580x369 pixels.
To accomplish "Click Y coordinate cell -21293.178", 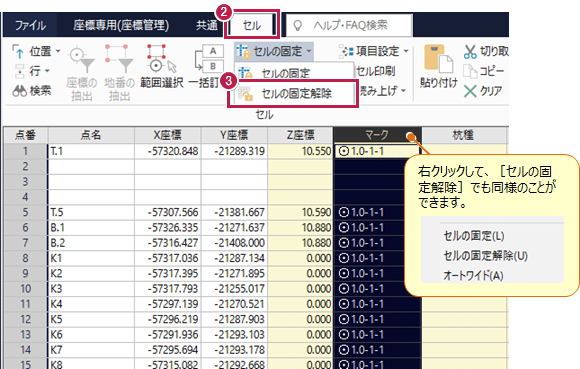I will click(234, 350).
